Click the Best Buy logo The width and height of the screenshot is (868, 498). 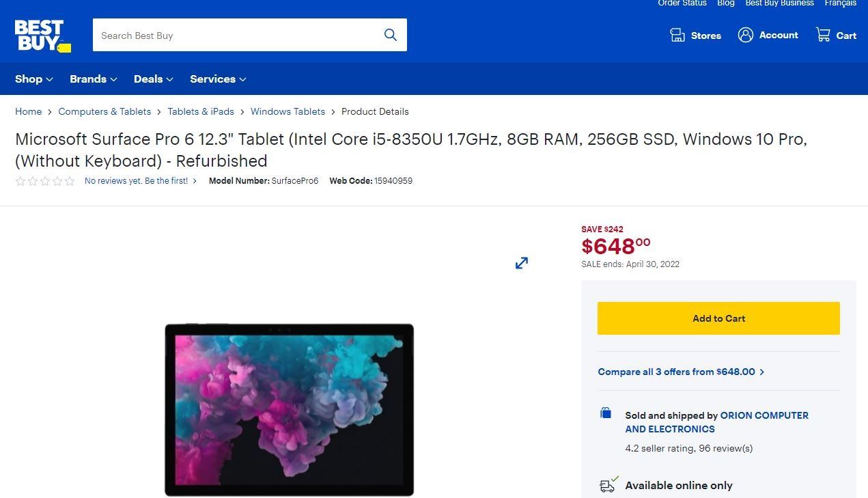(x=42, y=36)
